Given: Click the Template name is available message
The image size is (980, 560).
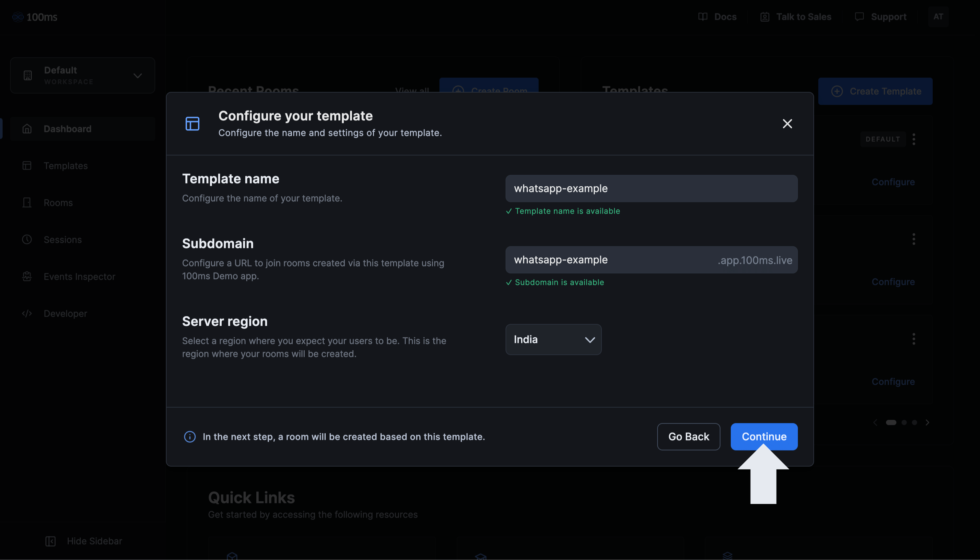Looking at the screenshot, I should tap(563, 211).
